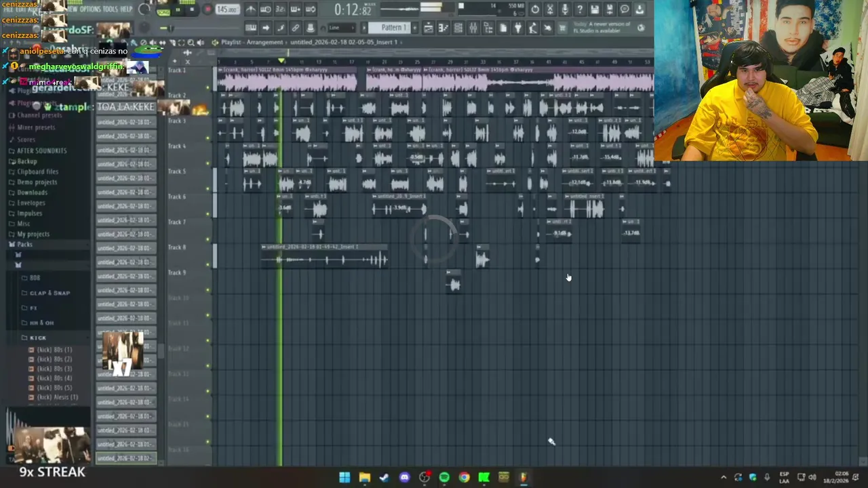Collapse the KICK folder
The image size is (868, 488).
(x=37, y=338)
